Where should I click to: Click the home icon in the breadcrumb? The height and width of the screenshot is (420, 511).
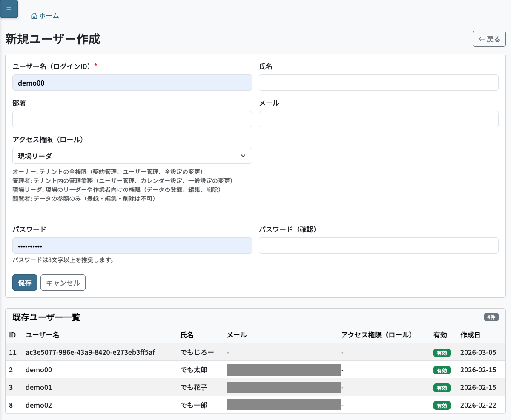[x=34, y=16]
